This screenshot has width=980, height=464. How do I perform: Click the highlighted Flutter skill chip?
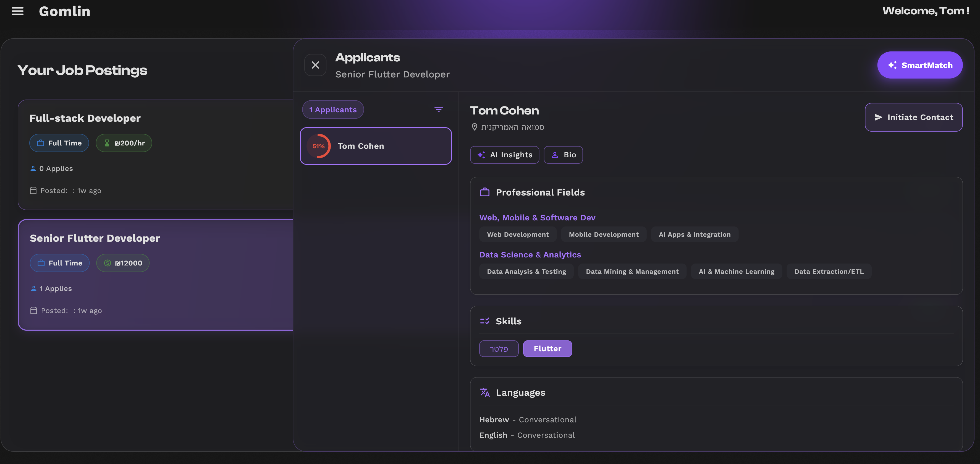[547, 349]
